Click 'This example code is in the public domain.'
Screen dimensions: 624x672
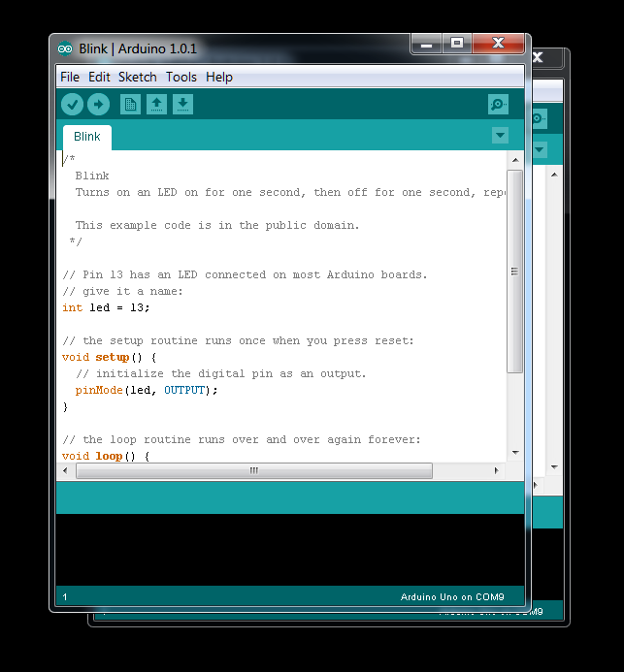[217, 225]
